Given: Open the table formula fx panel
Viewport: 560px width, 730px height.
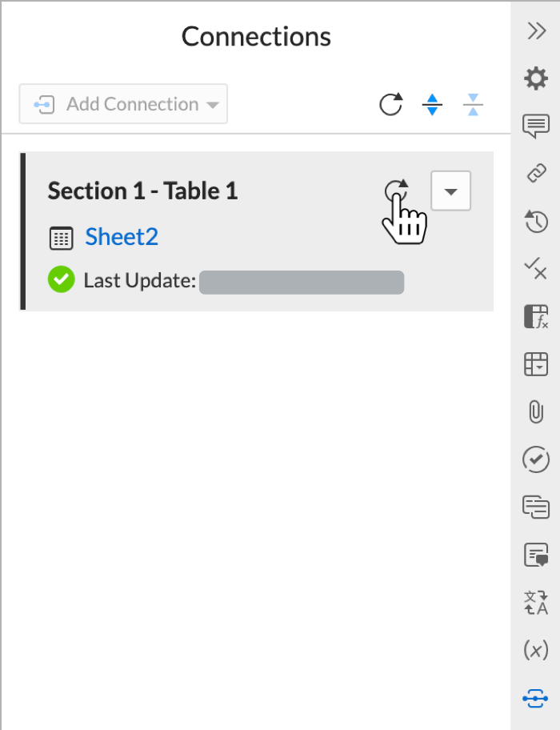Looking at the screenshot, I should click(x=536, y=317).
